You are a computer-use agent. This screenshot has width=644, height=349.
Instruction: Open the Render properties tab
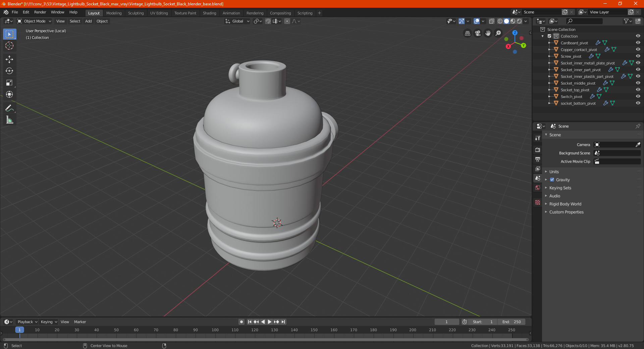coord(538,150)
